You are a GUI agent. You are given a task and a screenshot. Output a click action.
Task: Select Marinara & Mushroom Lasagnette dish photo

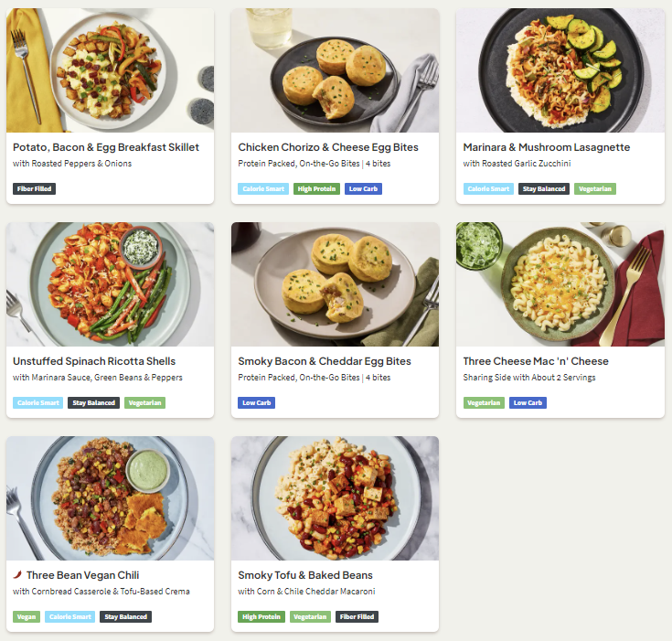[x=560, y=70]
